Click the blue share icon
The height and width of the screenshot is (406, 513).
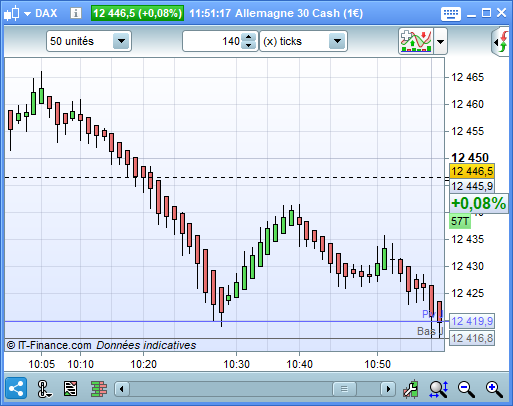point(16,388)
